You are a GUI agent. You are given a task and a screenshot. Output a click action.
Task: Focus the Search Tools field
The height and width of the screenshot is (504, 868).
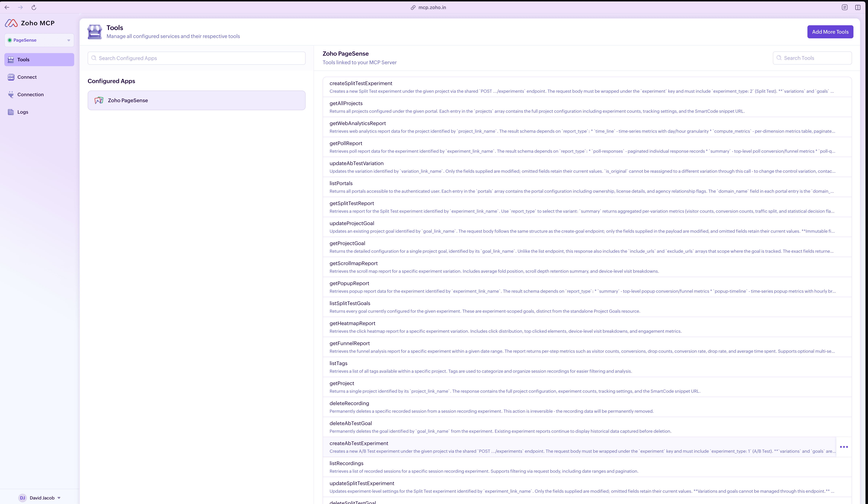coord(812,58)
